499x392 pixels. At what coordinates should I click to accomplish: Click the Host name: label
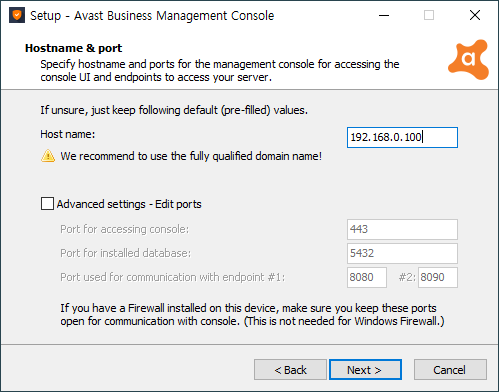click(x=68, y=134)
